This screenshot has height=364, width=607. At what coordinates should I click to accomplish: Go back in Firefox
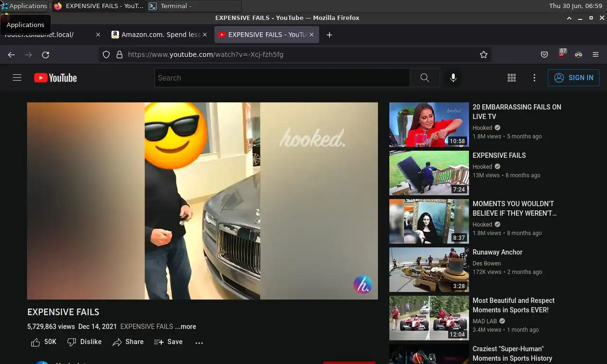11,55
